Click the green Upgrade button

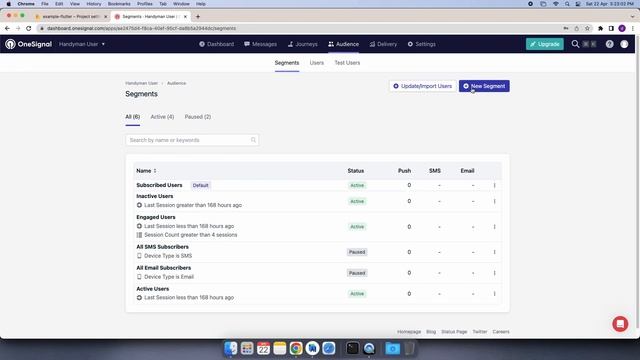tap(544, 44)
